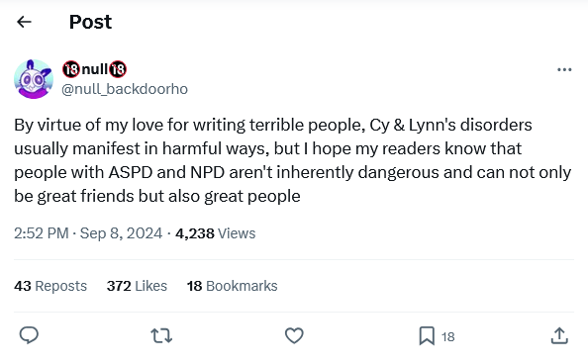Click the post text about ASPD and NPD
Image resolution: width=588 pixels, height=364 pixels.
[x=292, y=160]
